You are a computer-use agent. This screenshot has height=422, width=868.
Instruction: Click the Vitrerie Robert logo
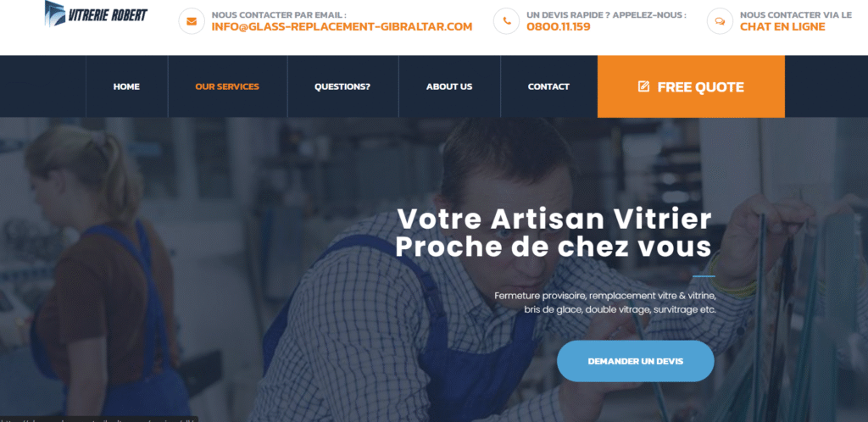[96, 14]
